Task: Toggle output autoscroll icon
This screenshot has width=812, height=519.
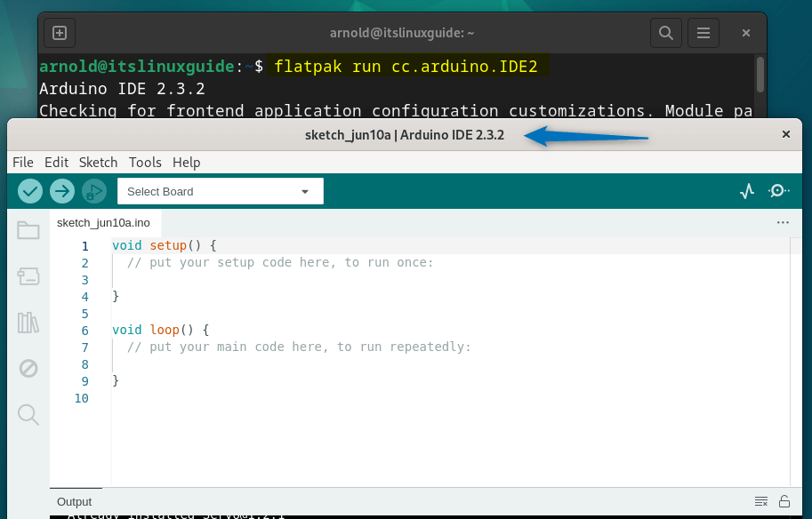Action: 760,501
